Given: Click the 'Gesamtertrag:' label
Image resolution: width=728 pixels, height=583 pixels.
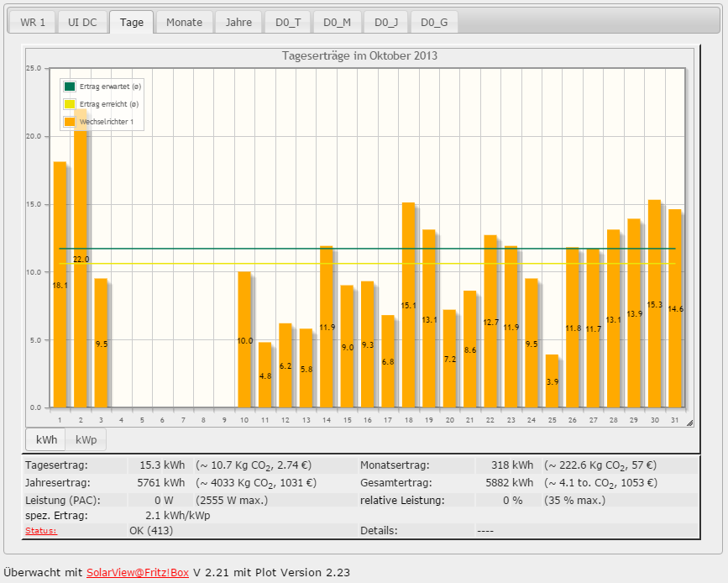Looking at the screenshot, I should [396, 483].
